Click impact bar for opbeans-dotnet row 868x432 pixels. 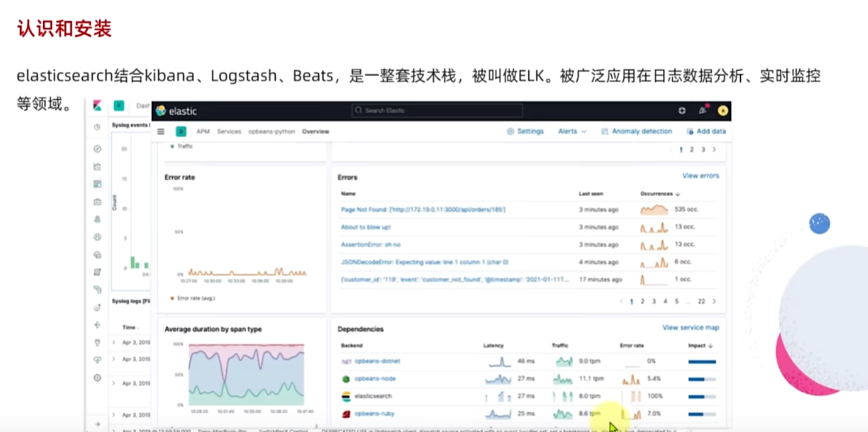pos(702,362)
